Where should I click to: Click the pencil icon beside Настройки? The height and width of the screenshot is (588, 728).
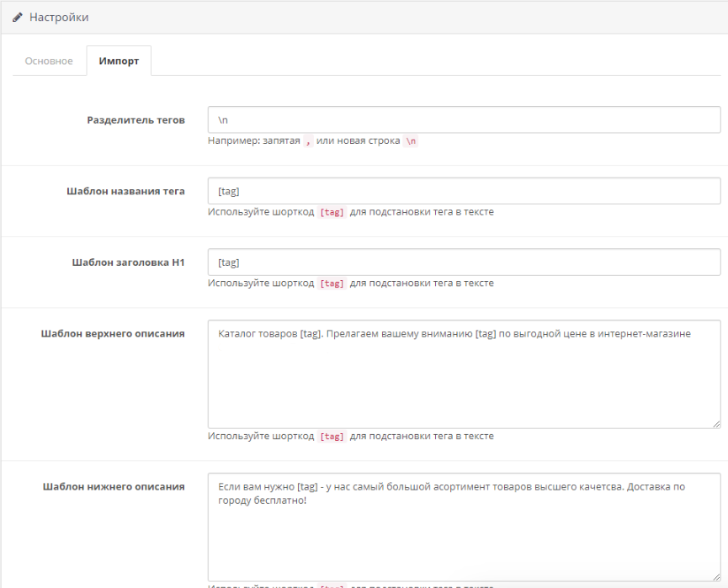click(18, 18)
